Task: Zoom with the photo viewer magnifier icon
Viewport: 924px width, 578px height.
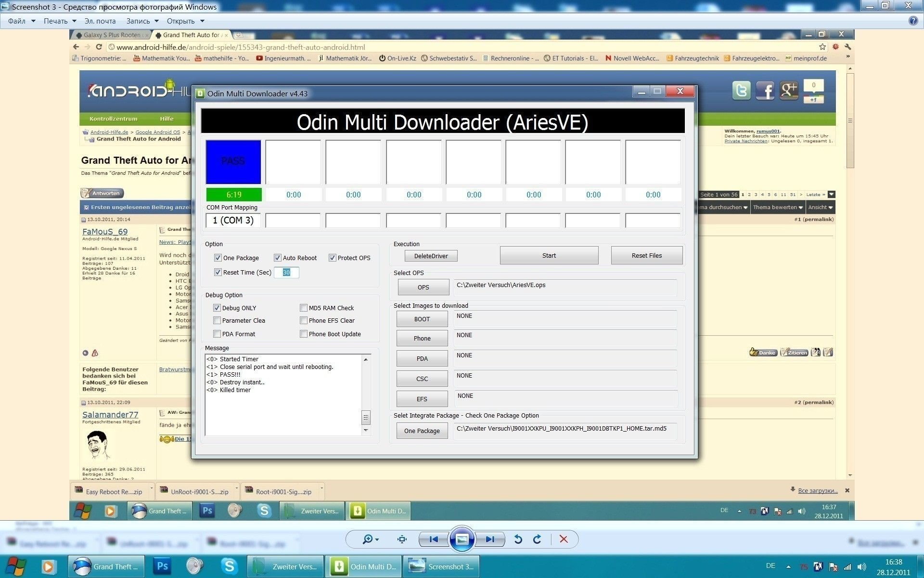Action: (370, 539)
